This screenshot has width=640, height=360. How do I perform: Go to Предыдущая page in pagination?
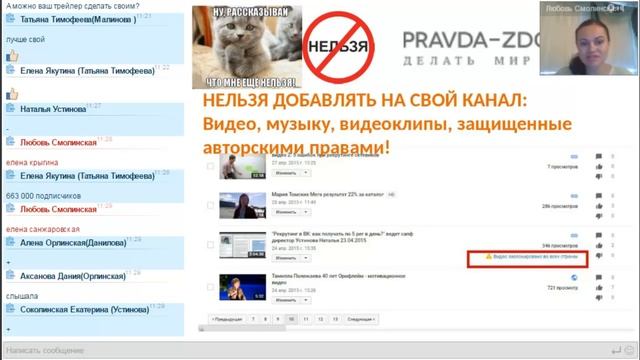point(227,319)
